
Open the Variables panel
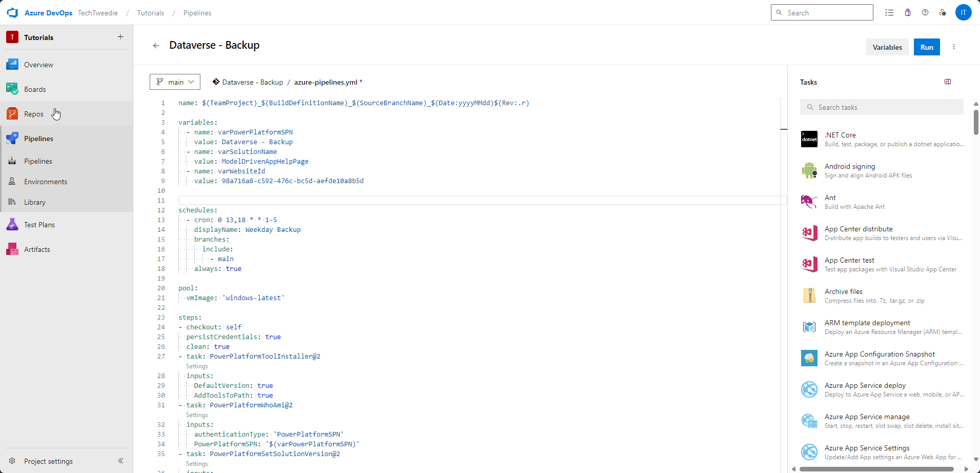(887, 47)
